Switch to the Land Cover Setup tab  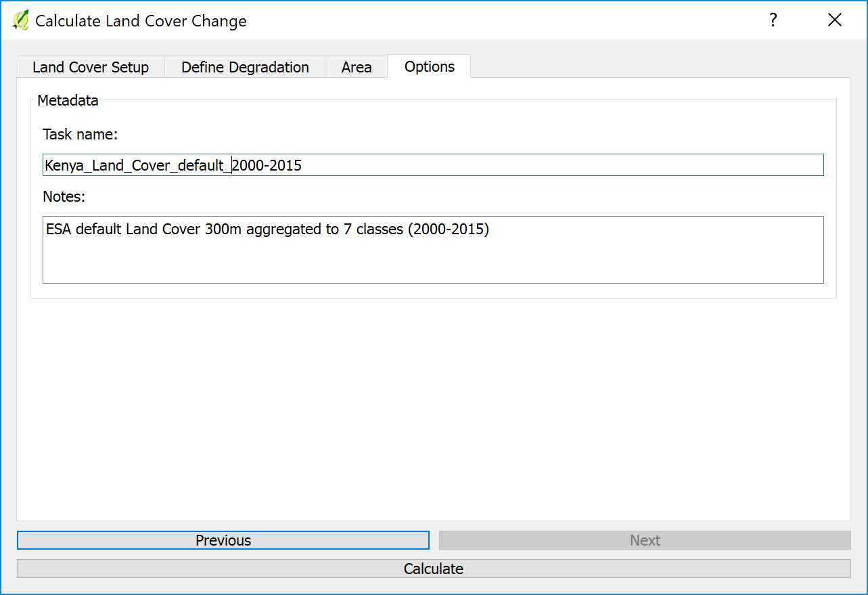[x=91, y=67]
